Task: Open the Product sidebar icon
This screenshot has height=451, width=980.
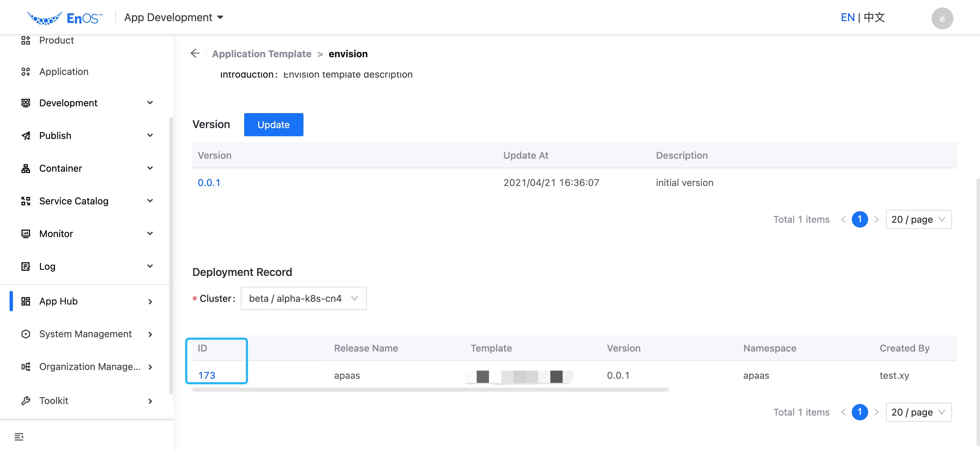Action: [x=26, y=40]
